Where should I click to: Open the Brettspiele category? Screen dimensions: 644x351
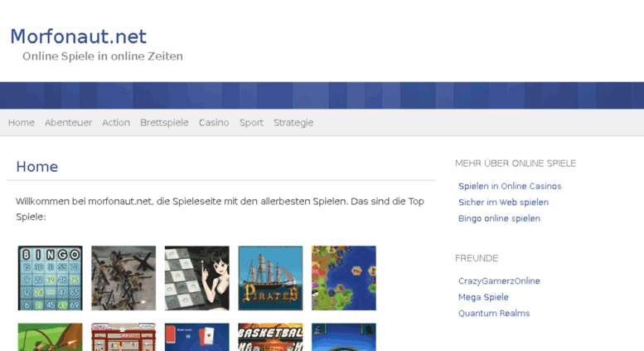coord(164,123)
